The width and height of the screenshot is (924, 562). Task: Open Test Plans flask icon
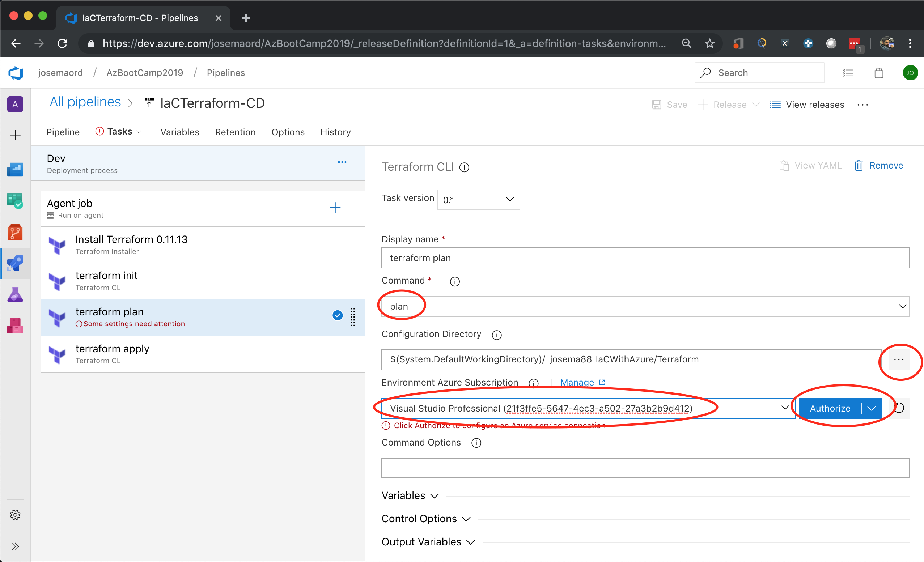(x=15, y=295)
